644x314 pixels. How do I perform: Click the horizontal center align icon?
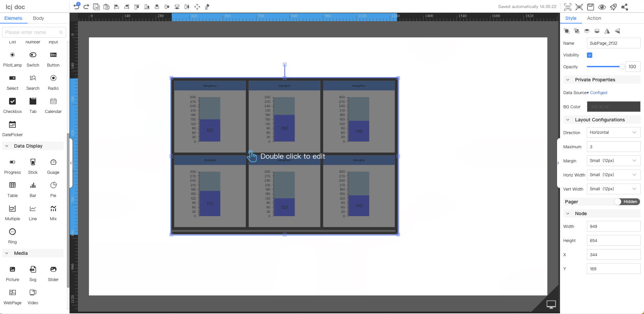click(x=157, y=7)
